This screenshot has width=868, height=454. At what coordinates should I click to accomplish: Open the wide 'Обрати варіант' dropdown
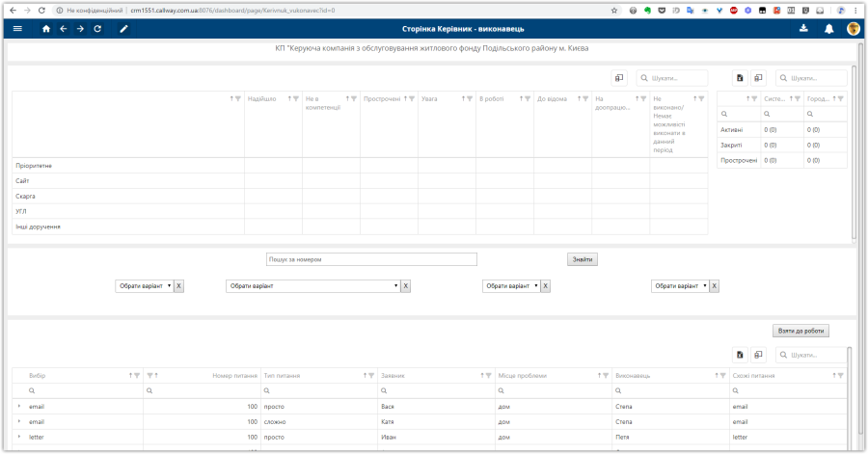tap(312, 286)
